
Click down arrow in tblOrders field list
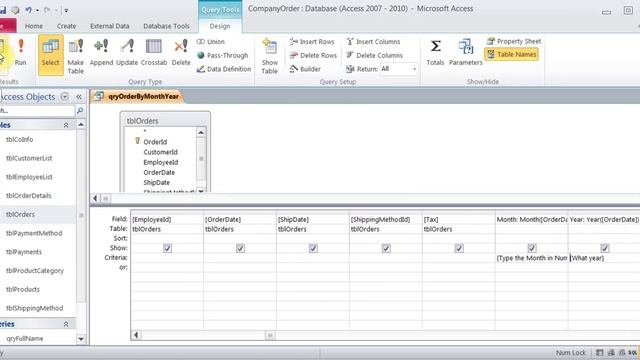click(201, 190)
